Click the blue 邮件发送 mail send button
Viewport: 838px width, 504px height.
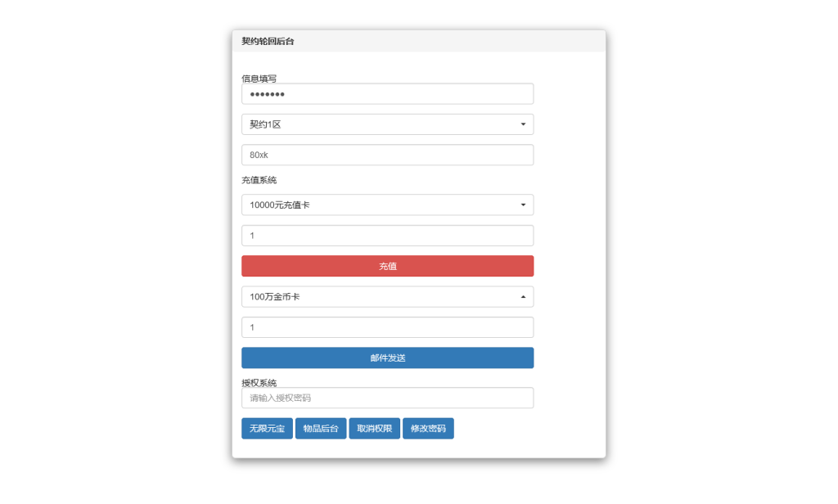coord(387,358)
